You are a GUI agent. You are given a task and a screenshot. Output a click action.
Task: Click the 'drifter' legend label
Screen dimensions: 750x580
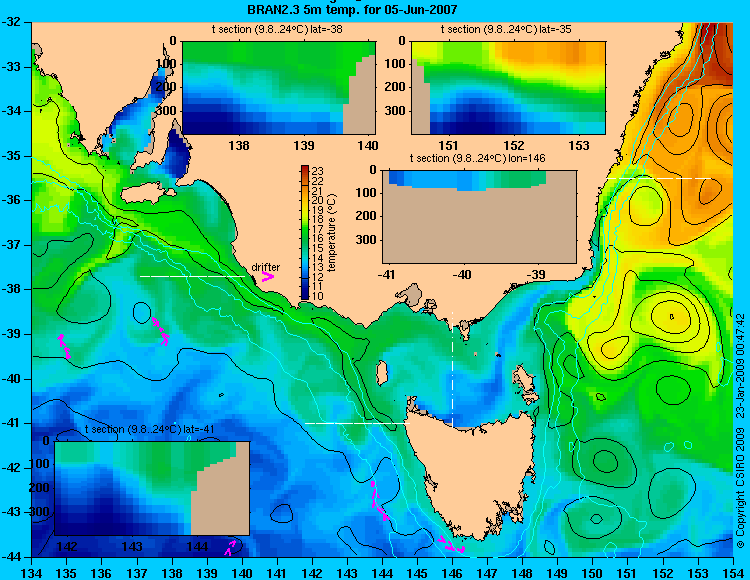click(x=265, y=267)
